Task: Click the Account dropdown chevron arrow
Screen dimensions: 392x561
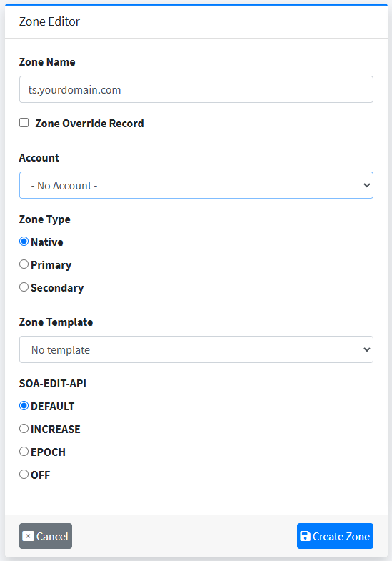Action: [x=366, y=185]
